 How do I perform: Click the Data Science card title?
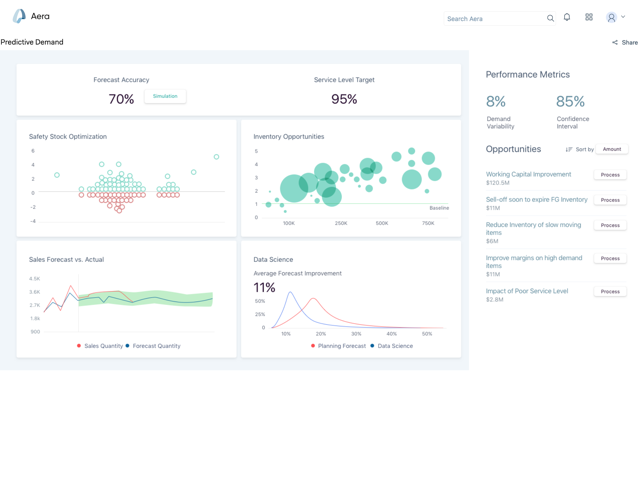[273, 260]
